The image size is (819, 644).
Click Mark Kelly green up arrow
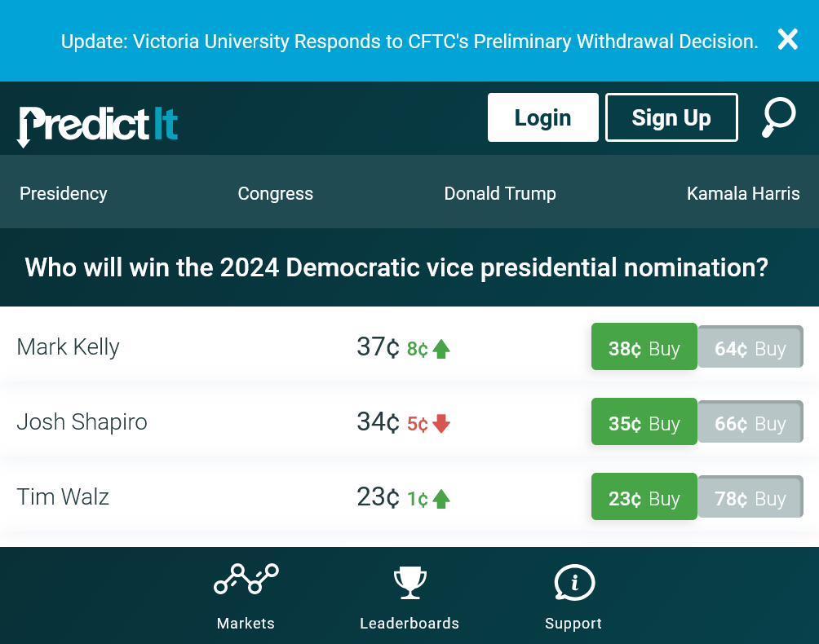tap(441, 349)
